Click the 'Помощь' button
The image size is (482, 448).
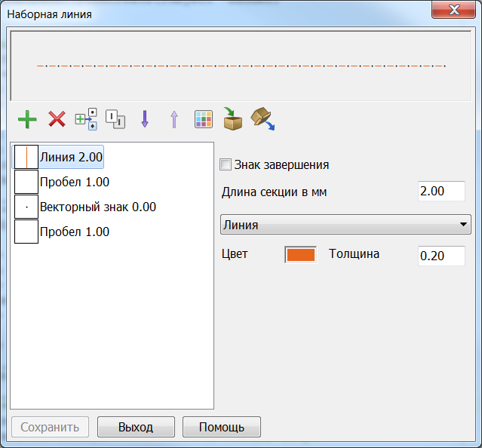tap(221, 427)
